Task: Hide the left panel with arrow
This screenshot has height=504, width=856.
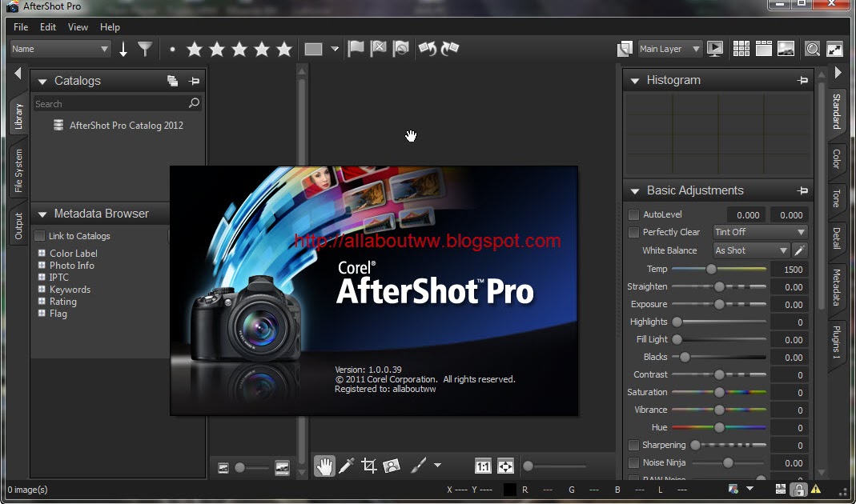Action: point(18,73)
